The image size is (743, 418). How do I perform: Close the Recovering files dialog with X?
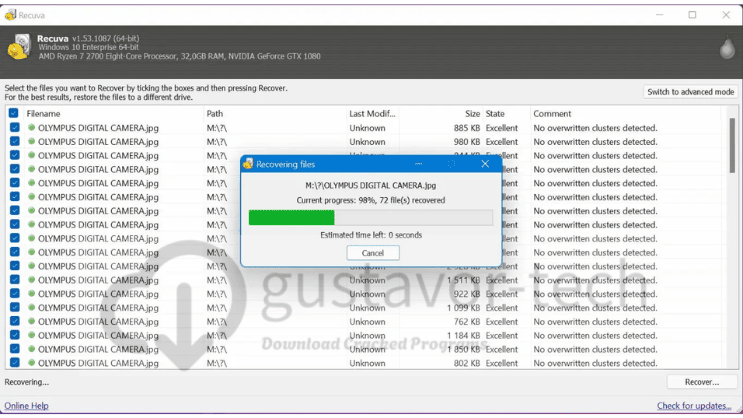[x=485, y=164]
